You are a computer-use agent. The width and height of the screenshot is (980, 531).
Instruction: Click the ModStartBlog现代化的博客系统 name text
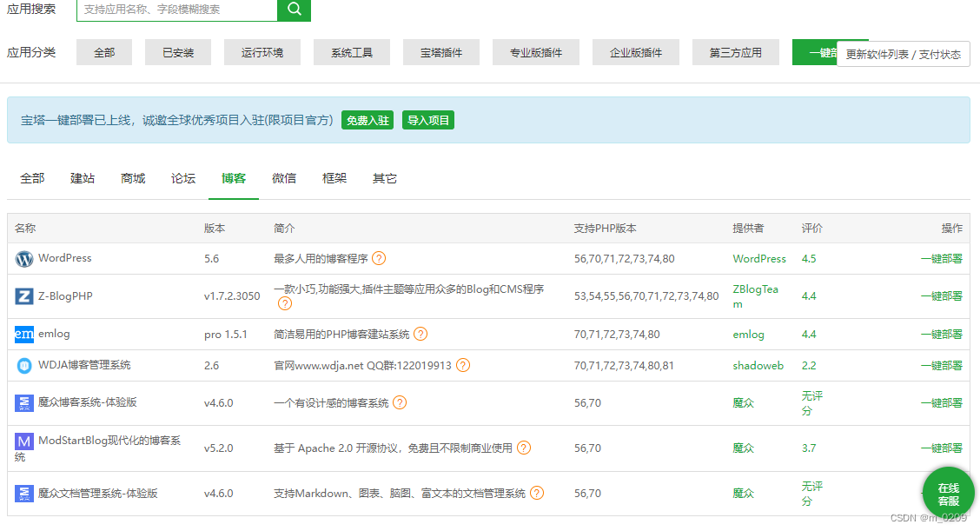tap(97, 448)
